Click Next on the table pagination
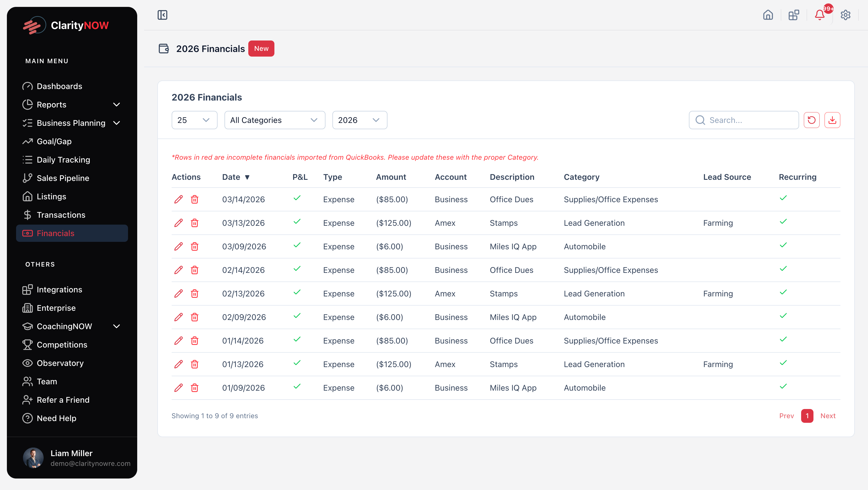Image resolution: width=868 pixels, height=490 pixels. coord(828,416)
